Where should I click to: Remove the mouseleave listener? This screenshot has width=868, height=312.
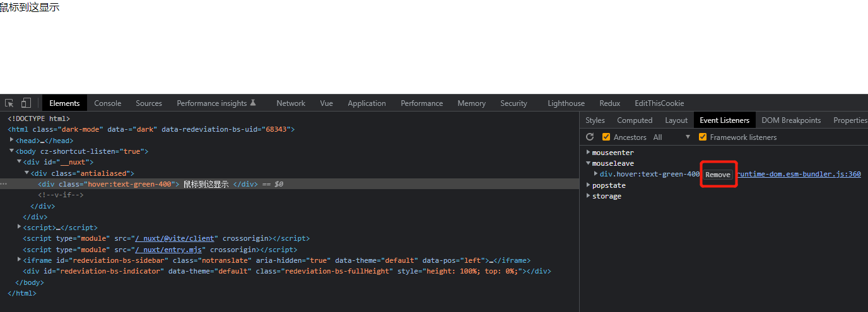718,175
